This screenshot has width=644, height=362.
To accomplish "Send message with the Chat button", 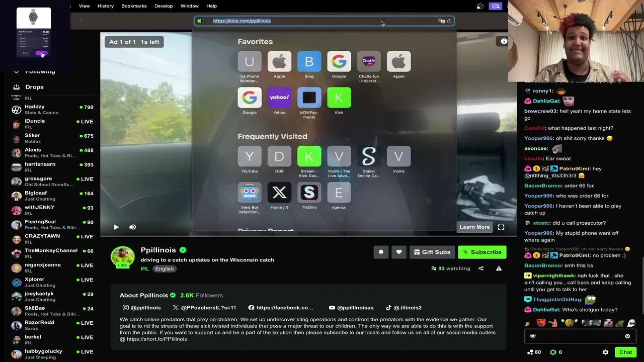I will click(x=625, y=352).
